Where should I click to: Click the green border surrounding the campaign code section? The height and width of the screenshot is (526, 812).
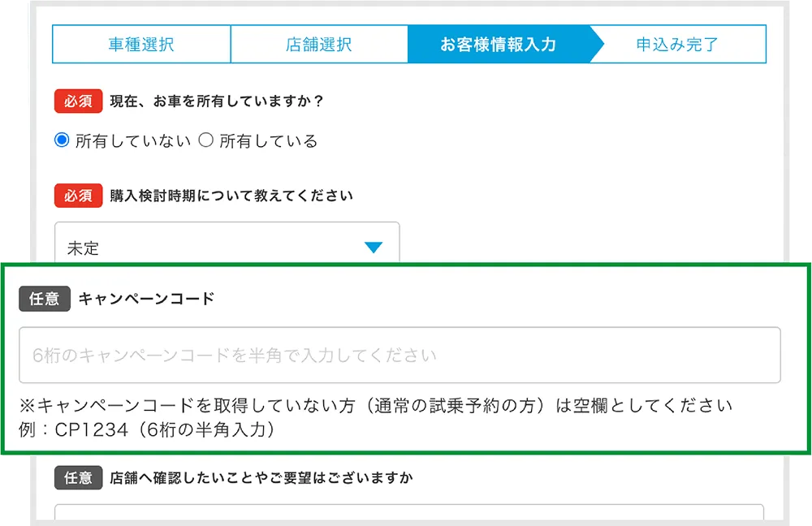coord(406,265)
